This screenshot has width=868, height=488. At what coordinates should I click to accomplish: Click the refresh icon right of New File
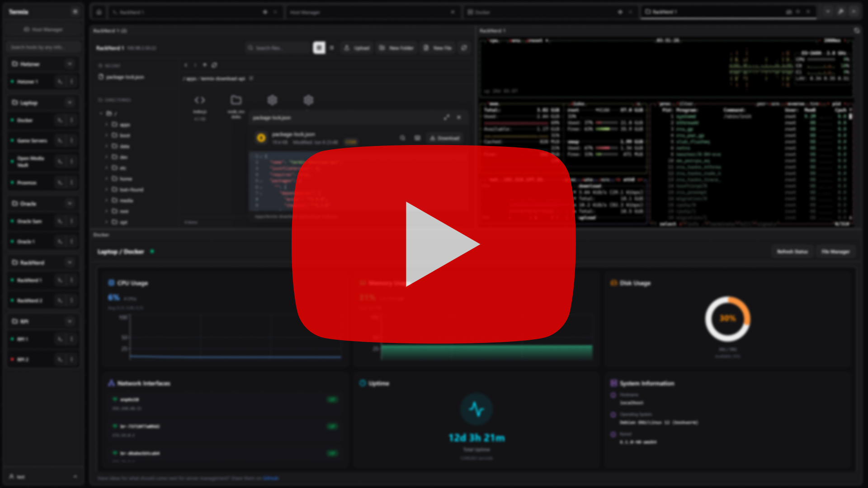click(x=464, y=48)
